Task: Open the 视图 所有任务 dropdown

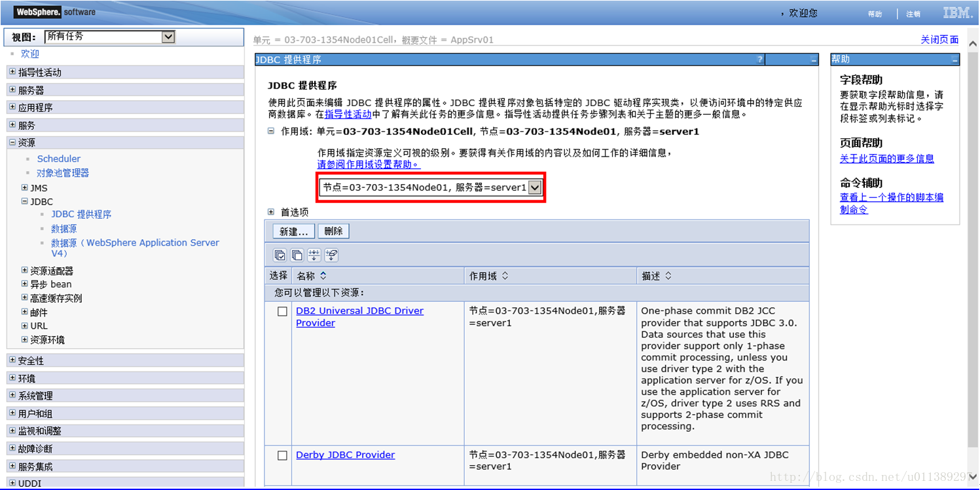Action: [110, 37]
